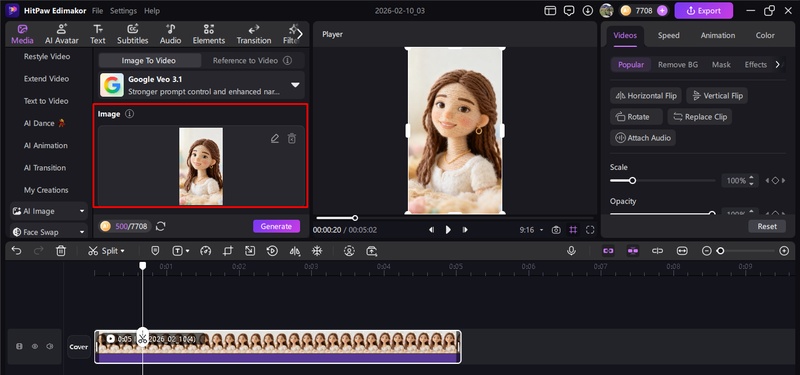Click the Cover thumbnail button on track
The image size is (800, 375).
[x=79, y=347]
